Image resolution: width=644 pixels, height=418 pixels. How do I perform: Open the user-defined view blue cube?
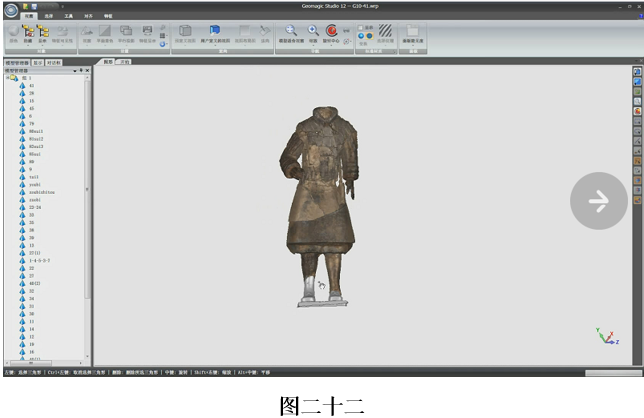[x=215, y=30]
